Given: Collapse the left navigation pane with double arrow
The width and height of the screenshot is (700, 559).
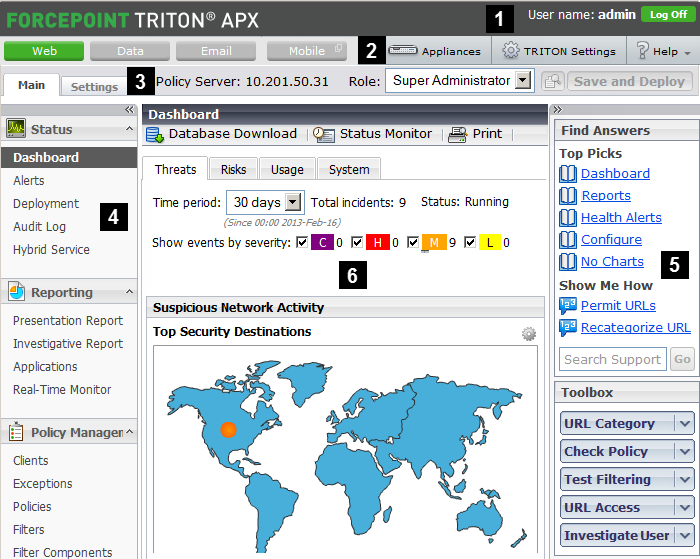Looking at the screenshot, I should pyautogui.click(x=129, y=109).
